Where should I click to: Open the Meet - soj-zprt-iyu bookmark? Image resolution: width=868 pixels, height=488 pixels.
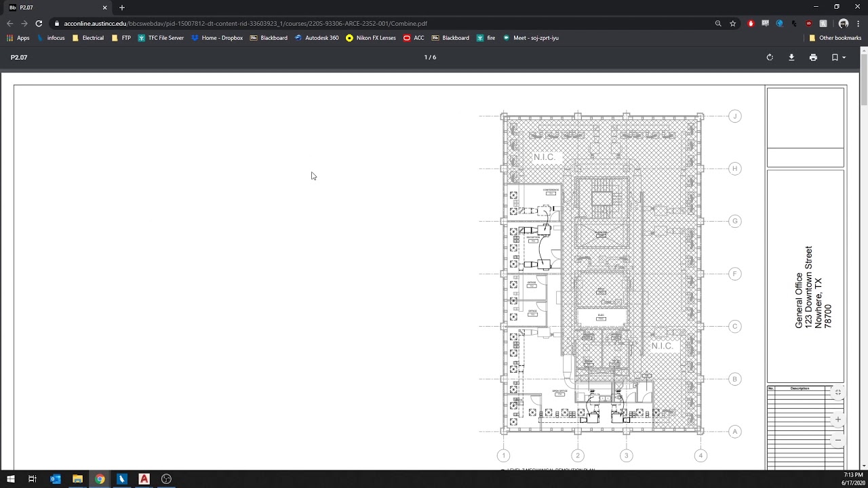pos(530,38)
